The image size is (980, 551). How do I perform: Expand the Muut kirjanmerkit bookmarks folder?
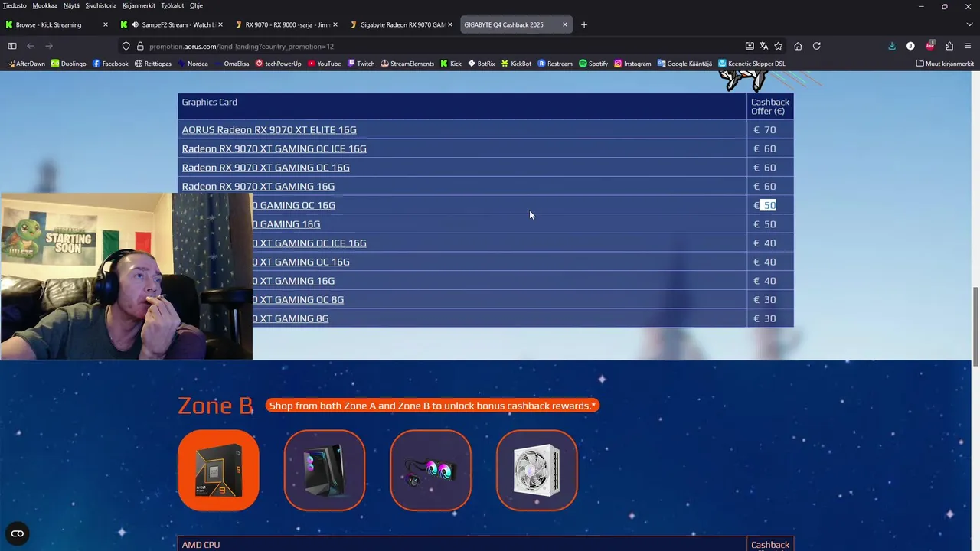click(945, 64)
